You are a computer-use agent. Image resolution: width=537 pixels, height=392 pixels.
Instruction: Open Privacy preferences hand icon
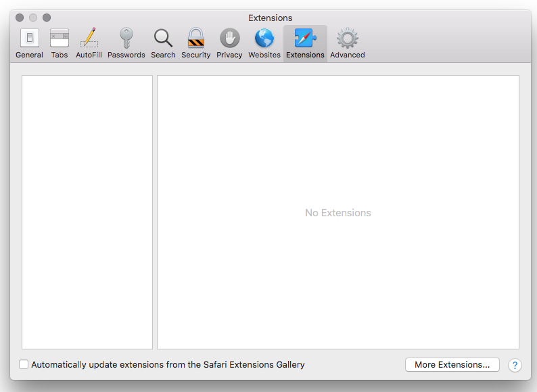229,43
